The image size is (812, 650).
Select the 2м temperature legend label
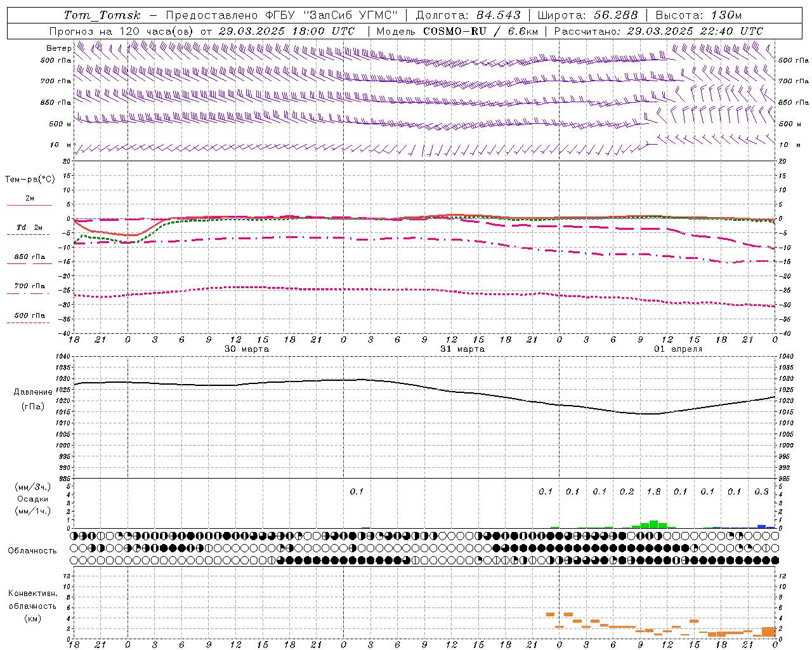(30, 199)
